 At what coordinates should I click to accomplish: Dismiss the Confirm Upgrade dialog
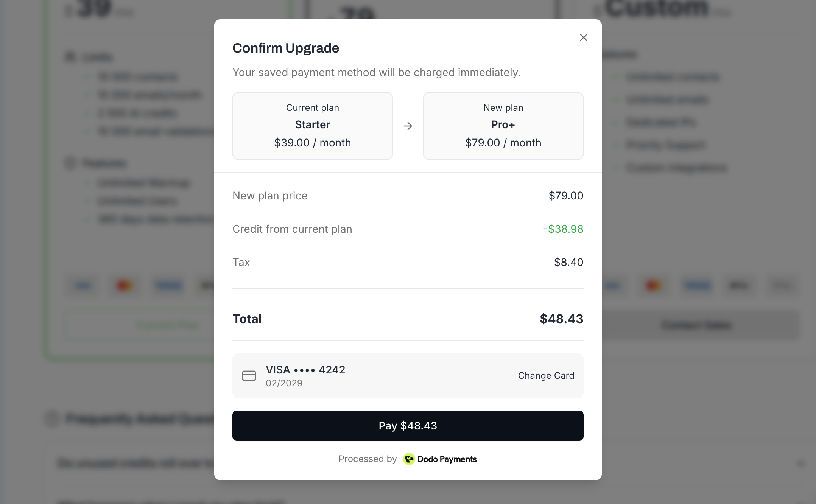coord(583,37)
